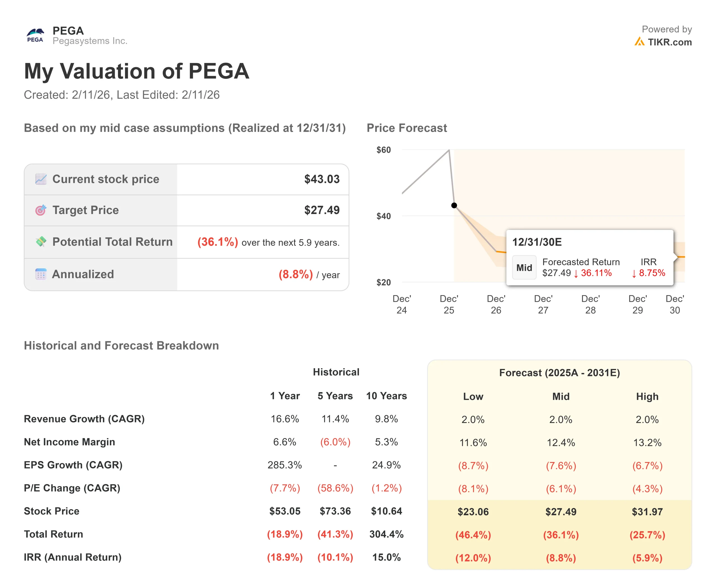Click the TIKR.com logo icon
Image resolution: width=716 pixels, height=588 pixels.
[639, 42]
